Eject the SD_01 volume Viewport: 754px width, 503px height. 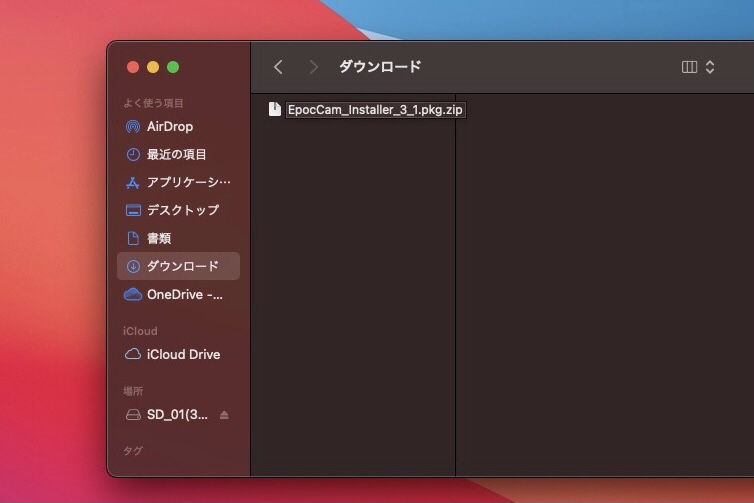coord(224,415)
